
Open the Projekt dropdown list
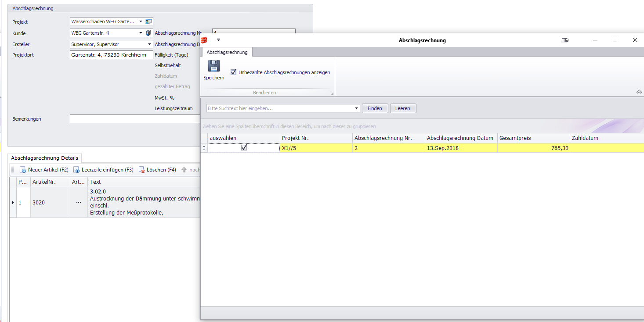(141, 21)
